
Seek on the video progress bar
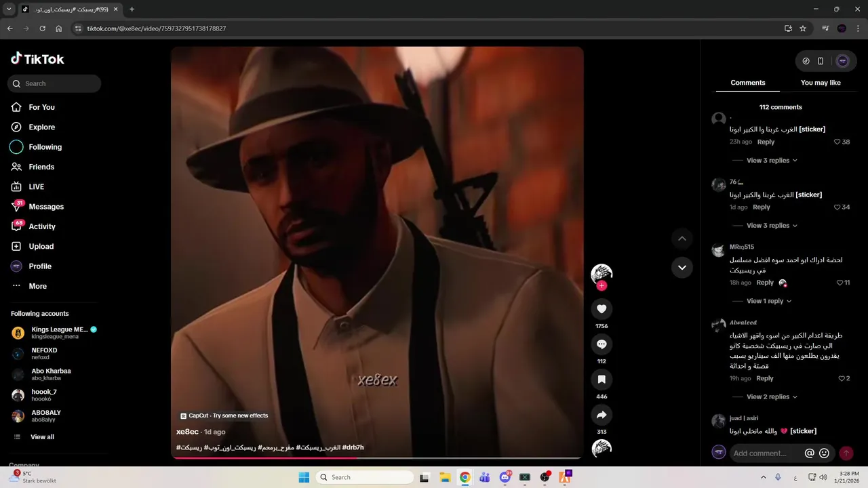tap(377, 457)
